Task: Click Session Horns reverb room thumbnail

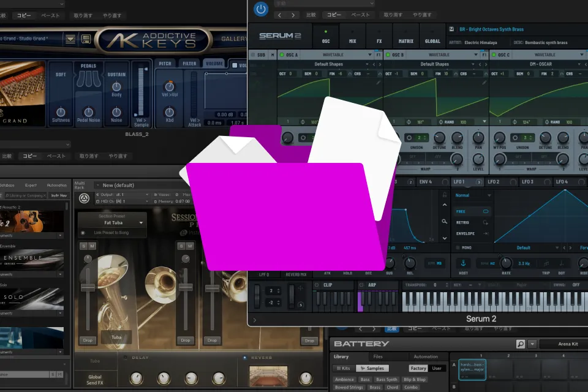Action: pos(268,377)
